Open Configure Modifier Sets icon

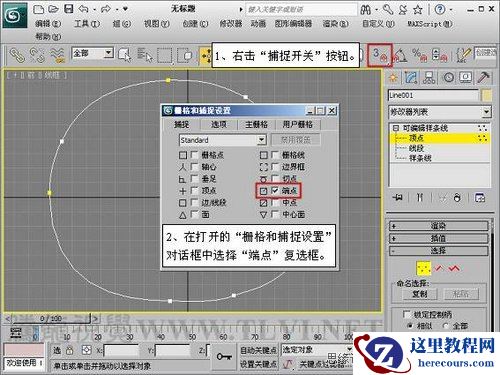point(480,198)
